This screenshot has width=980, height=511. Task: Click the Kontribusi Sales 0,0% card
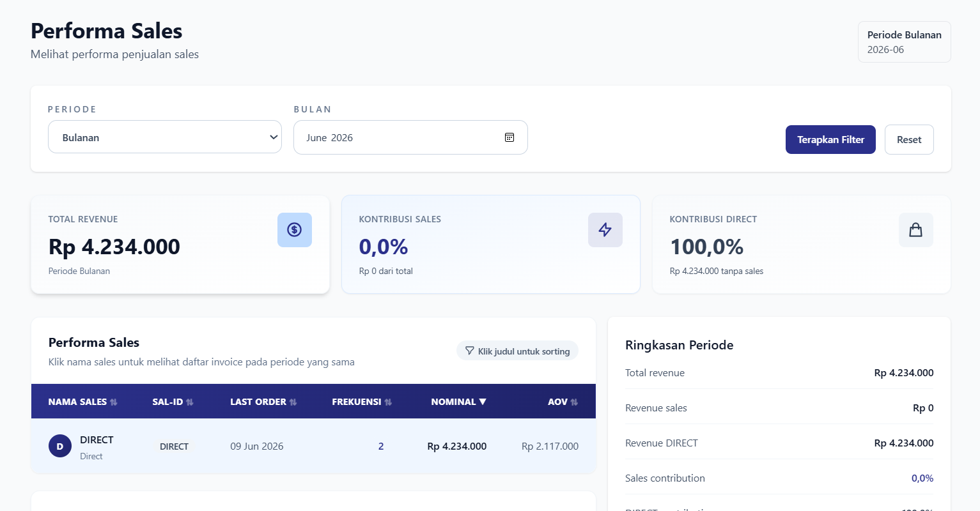click(491, 245)
